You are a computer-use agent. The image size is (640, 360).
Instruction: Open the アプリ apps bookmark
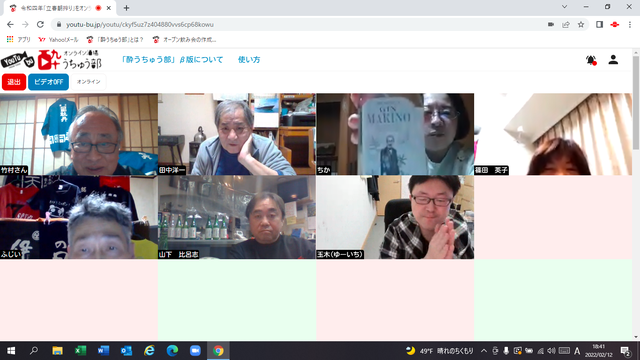click(x=18, y=40)
